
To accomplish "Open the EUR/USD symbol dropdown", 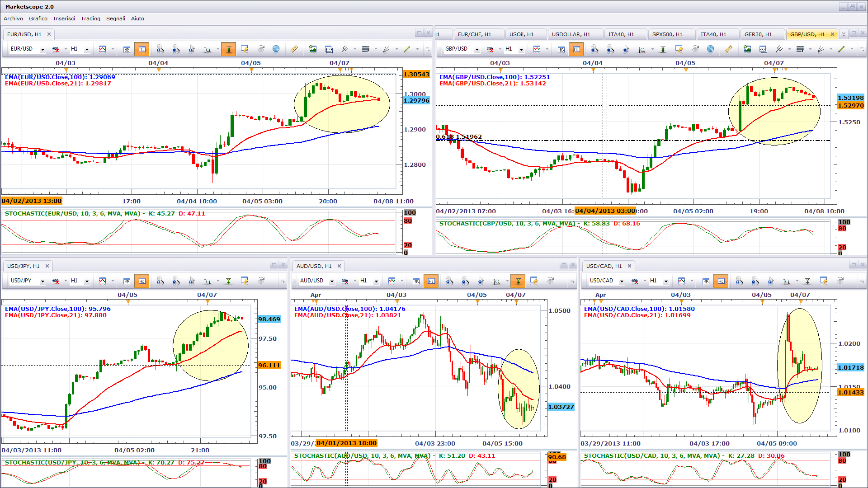I will pos(42,49).
